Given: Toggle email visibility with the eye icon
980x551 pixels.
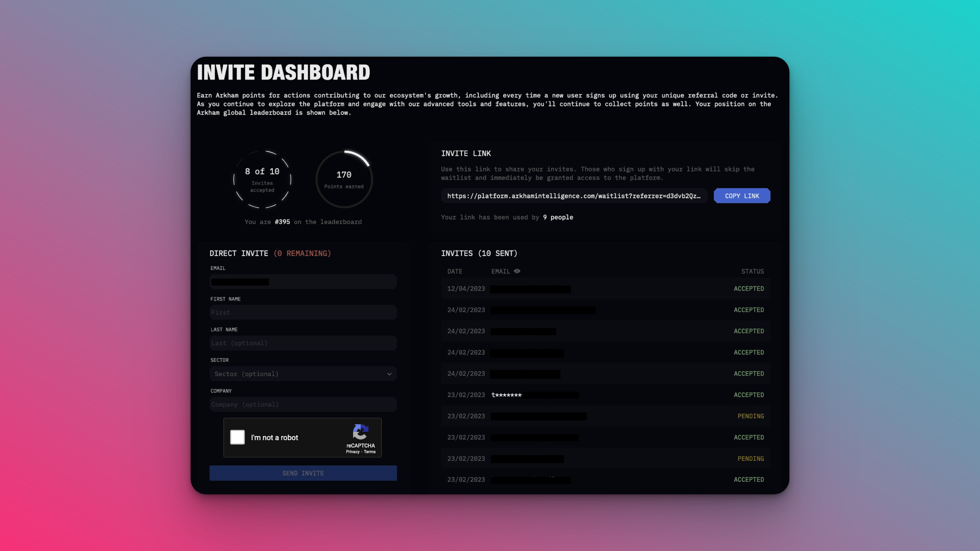Looking at the screenshot, I should tap(517, 271).
